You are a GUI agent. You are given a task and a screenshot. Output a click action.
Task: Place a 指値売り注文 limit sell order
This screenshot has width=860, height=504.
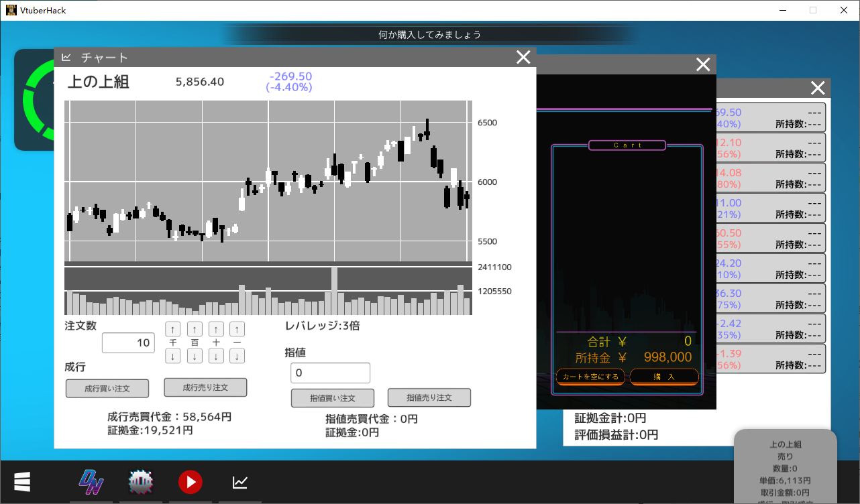click(x=429, y=397)
